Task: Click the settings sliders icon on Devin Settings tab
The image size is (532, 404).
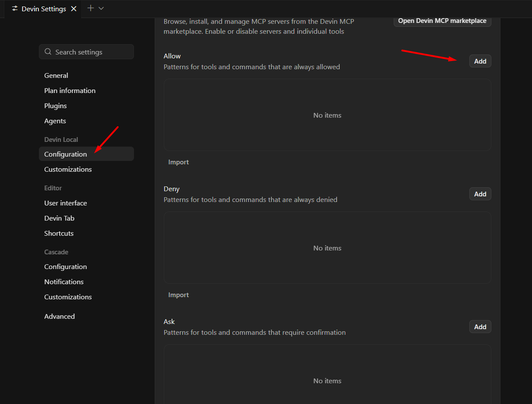Action: 15,9
